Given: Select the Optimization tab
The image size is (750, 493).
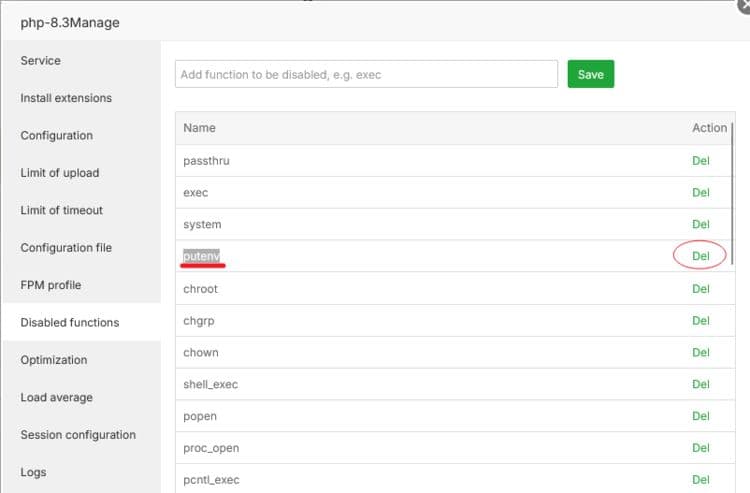Looking at the screenshot, I should pyautogui.click(x=54, y=360).
